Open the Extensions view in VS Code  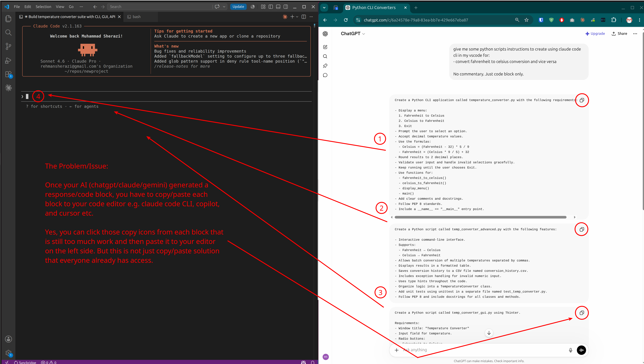point(8,74)
